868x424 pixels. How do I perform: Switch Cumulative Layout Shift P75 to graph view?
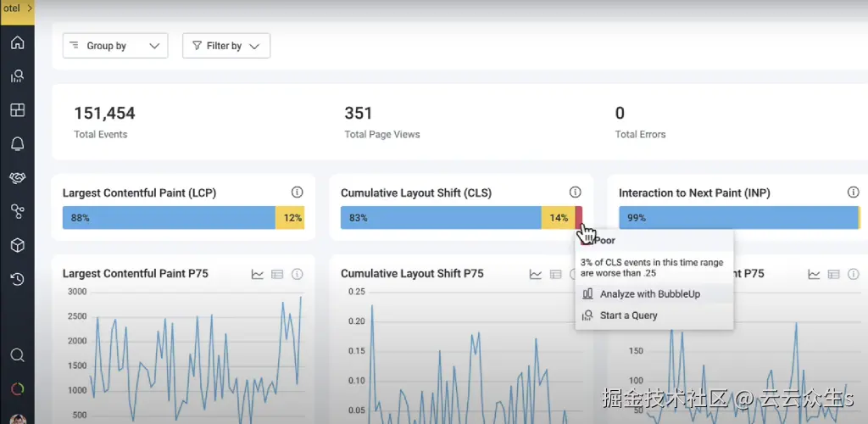(x=536, y=274)
